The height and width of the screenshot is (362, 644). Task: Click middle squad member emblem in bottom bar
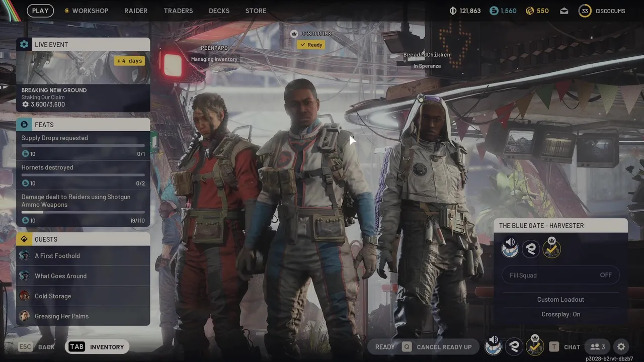point(514,346)
